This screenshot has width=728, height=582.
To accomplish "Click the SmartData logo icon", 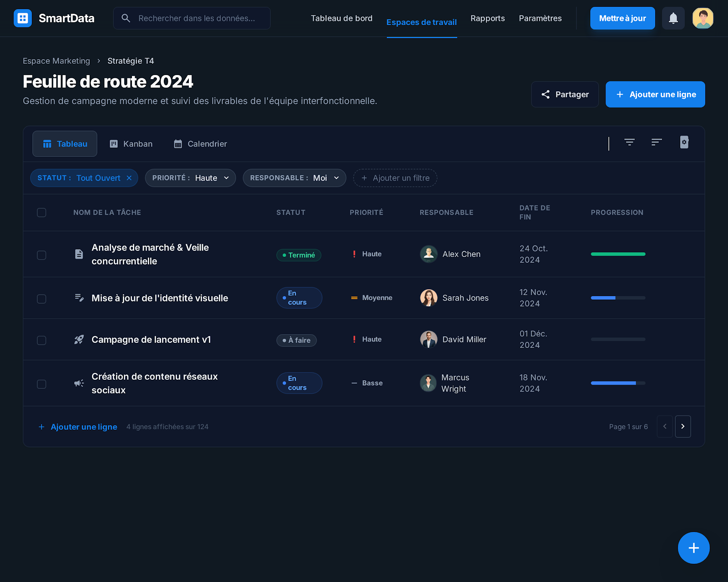I will click(x=23, y=18).
